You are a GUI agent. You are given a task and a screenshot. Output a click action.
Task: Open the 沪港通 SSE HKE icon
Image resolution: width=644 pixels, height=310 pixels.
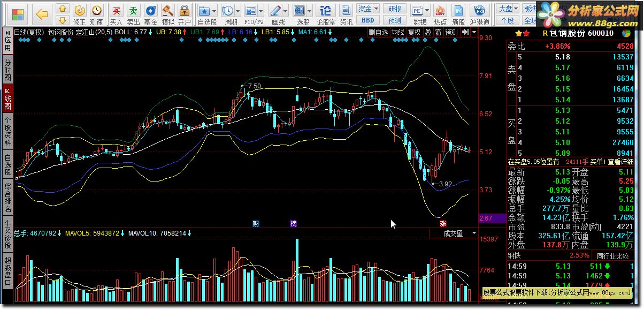pyautogui.click(x=479, y=14)
